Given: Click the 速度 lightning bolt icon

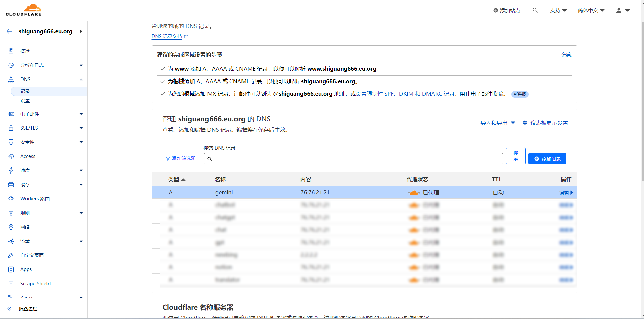Looking at the screenshot, I should pos(11,170).
